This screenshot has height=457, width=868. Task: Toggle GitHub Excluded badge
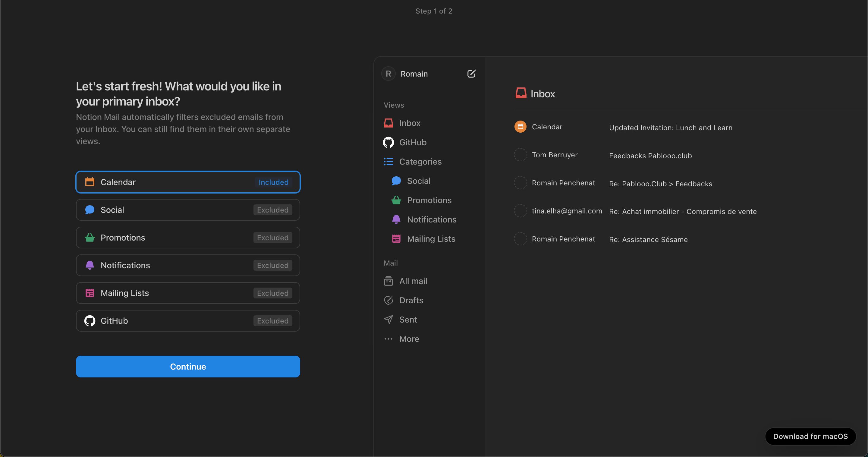tap(272, 320)
